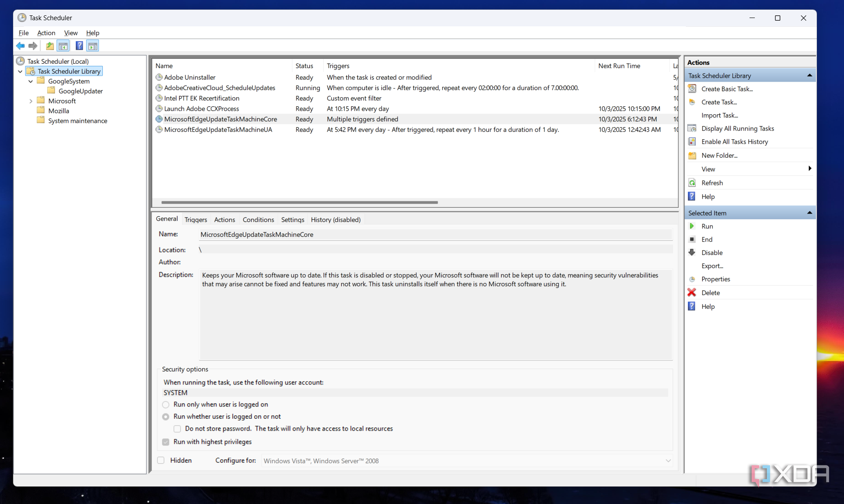Click the Up one level folder icon

(x=50, y=46)
